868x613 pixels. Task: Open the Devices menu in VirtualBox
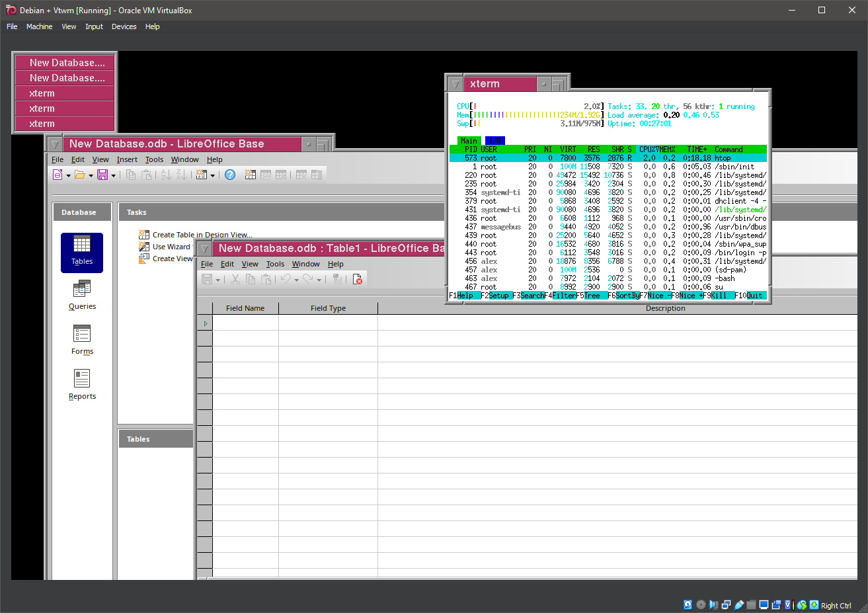(124, 26)
